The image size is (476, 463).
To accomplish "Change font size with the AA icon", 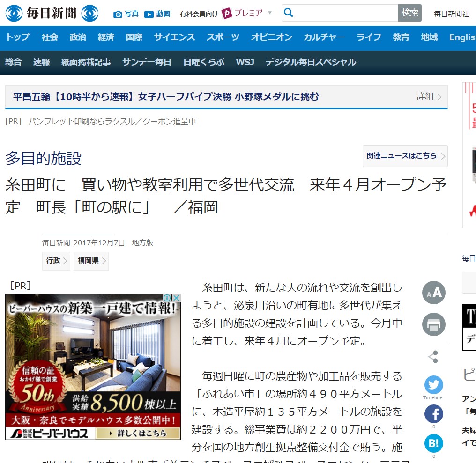I will coord(433,293).
